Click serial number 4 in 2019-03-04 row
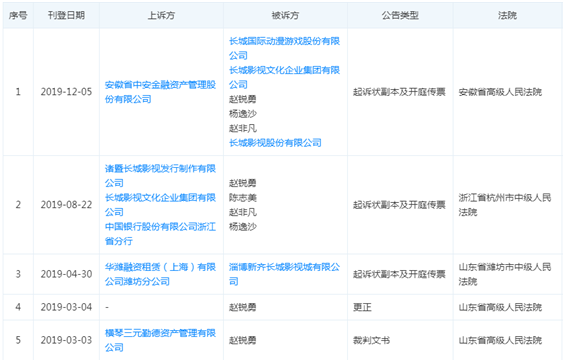 [18, 307]
